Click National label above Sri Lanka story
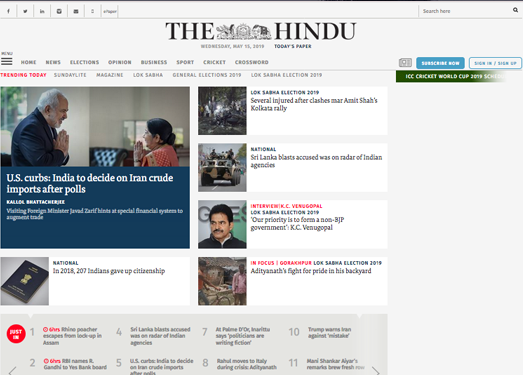Image resolution: width=523 pixels, height=375 pixels. (x=263, y=149)
